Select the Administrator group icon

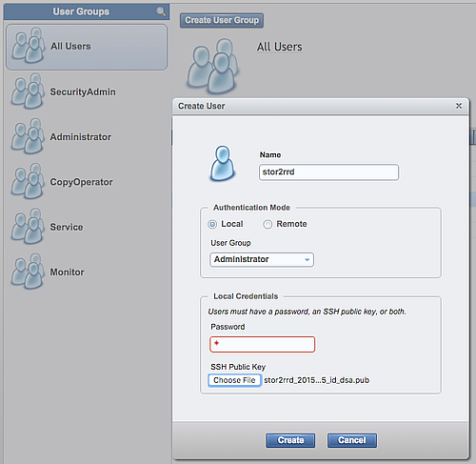tap(28, 136)
